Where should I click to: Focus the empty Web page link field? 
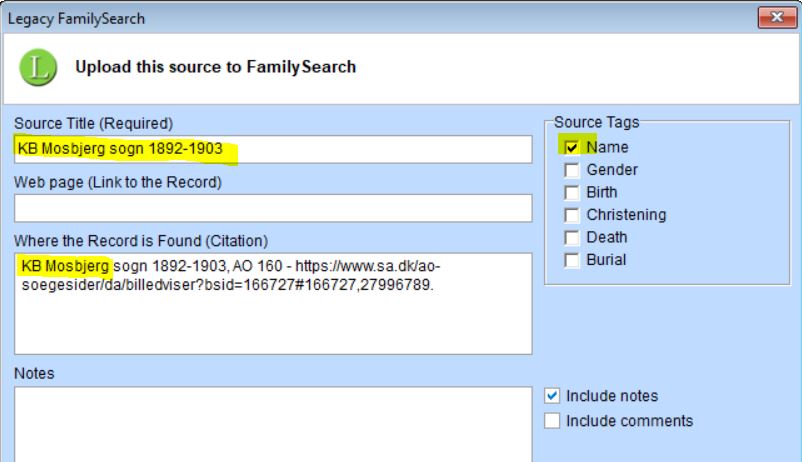[273, 208]
